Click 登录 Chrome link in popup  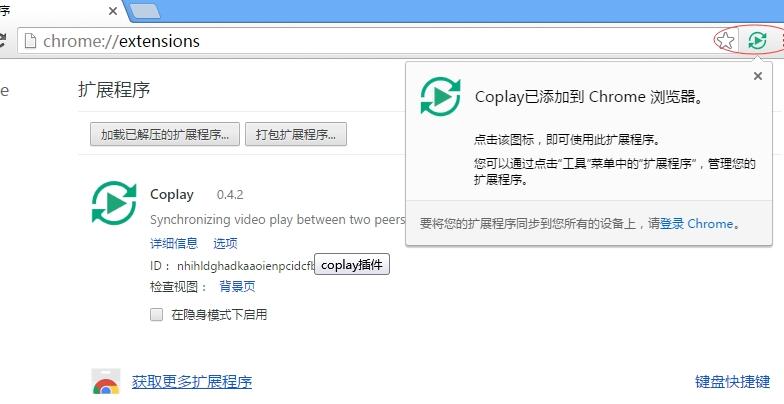point(696,224)
